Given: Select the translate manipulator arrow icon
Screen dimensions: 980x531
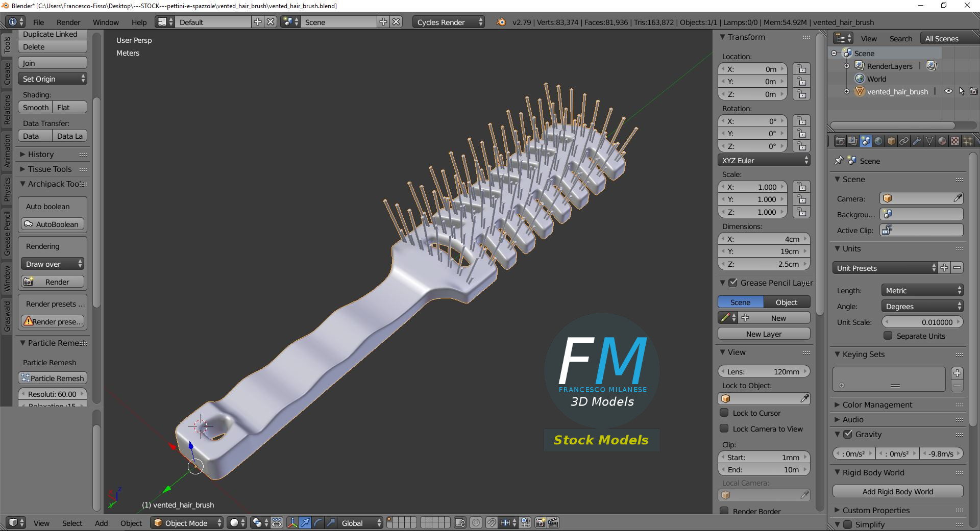Looking at the screenshot, I should pos(305,523).
